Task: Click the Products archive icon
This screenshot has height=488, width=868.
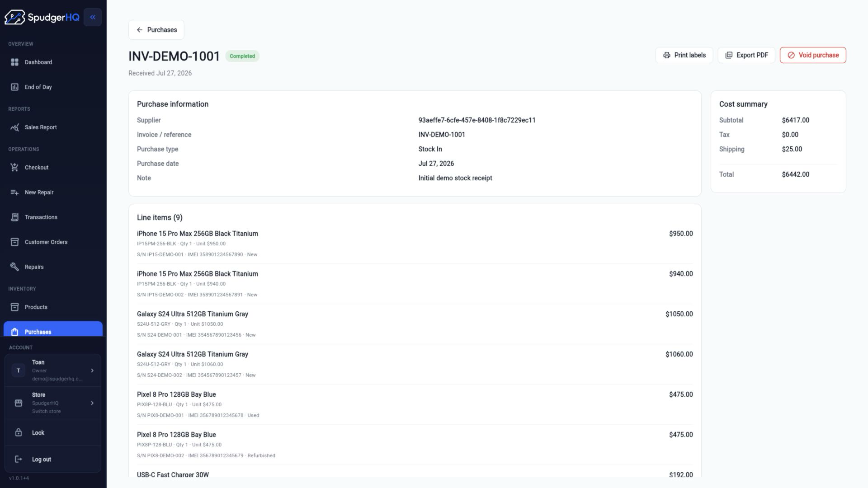Action: [14, 307]
